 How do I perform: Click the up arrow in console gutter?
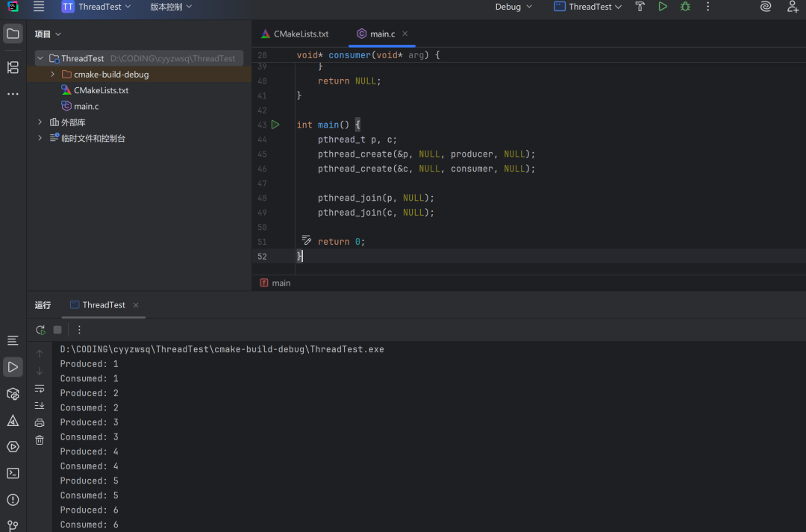[40, 354]
